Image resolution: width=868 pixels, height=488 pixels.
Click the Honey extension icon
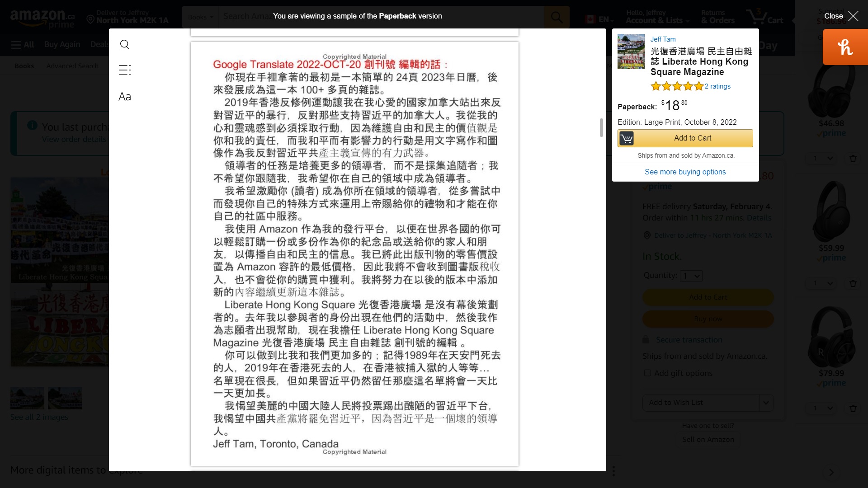click(845, 47)
